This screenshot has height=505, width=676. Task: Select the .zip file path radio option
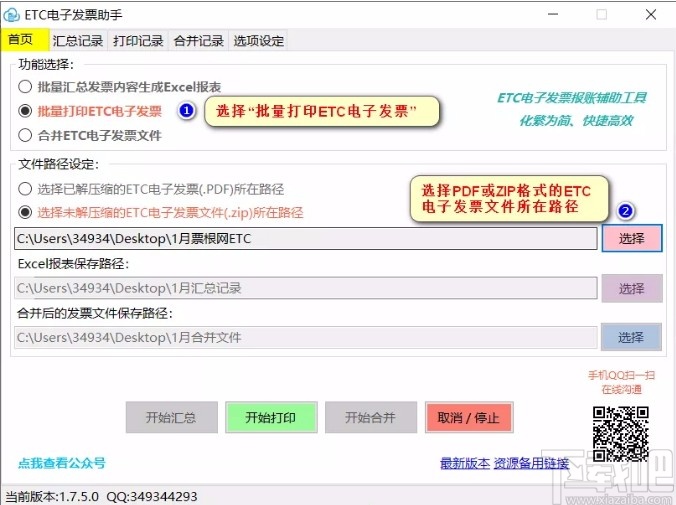point(161,212)
